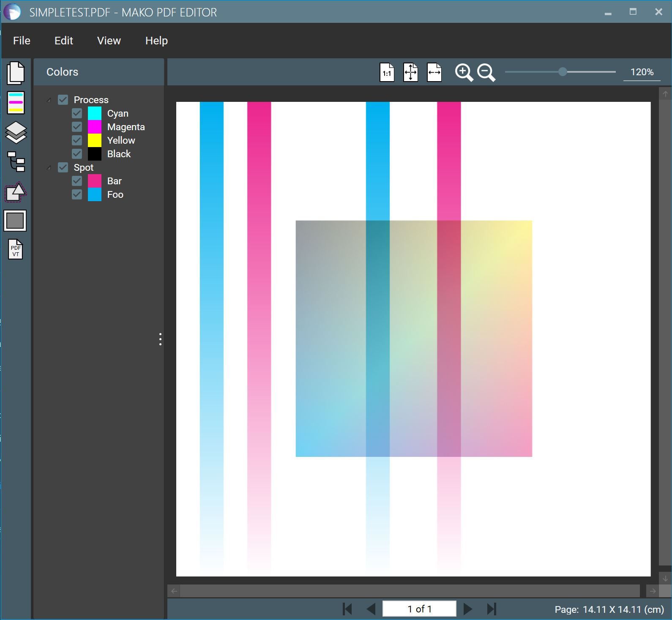Viewport: 672px width, 620px height.
Task: Disable the Foo spot color checkbox
Action: pyautogui.click(x=77, y=194)
